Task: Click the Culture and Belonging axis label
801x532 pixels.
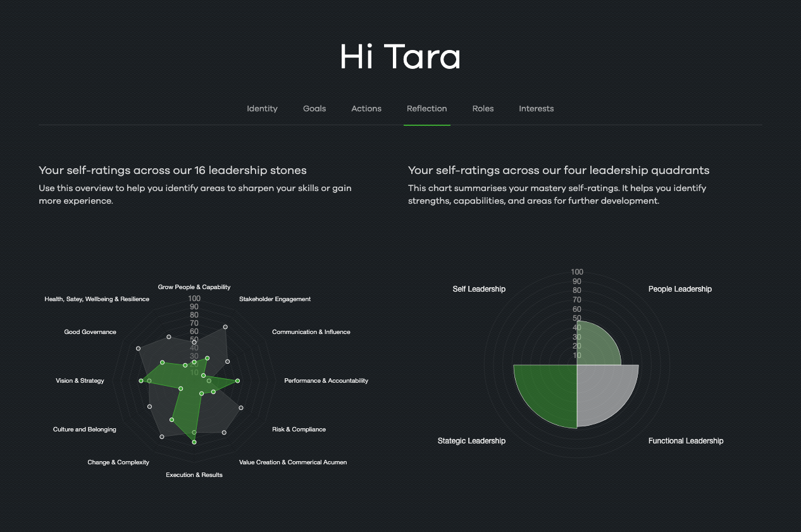Action: pyautogui.click(x=85, y=430)
